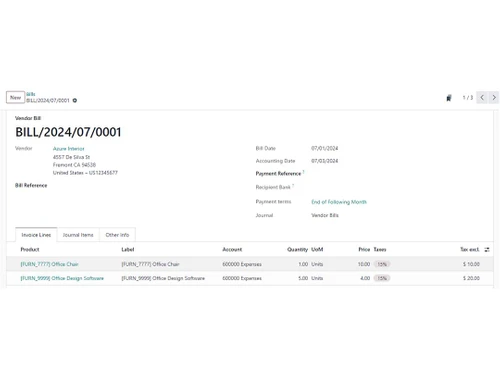The height and width of the screenshot is (375, 500).
Task: Click the Taxes column header
Action: [x=380, y=249]
